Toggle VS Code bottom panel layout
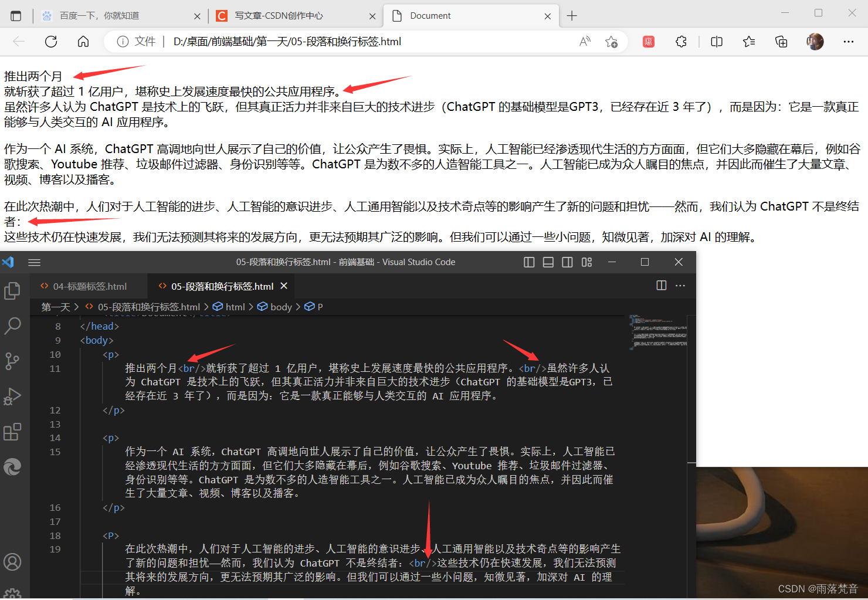This screenshot has height=600, width=868. point(548,262)
